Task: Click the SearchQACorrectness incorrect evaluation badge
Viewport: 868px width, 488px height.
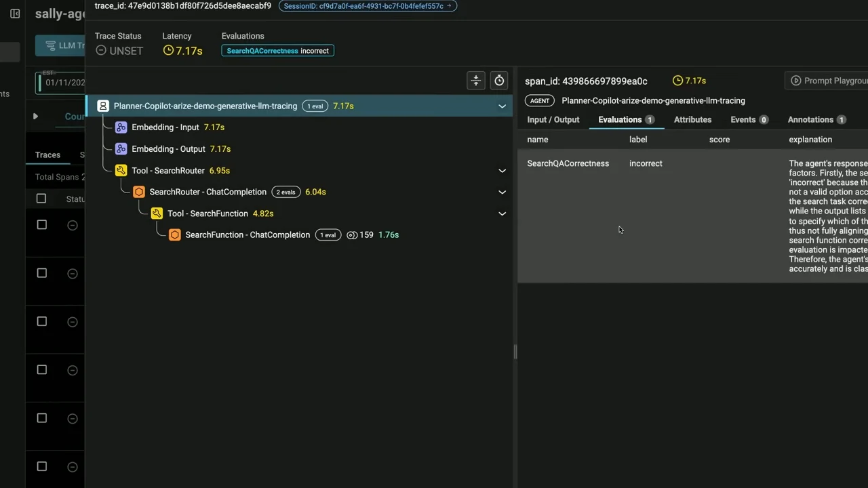Action: pos(277,51)
